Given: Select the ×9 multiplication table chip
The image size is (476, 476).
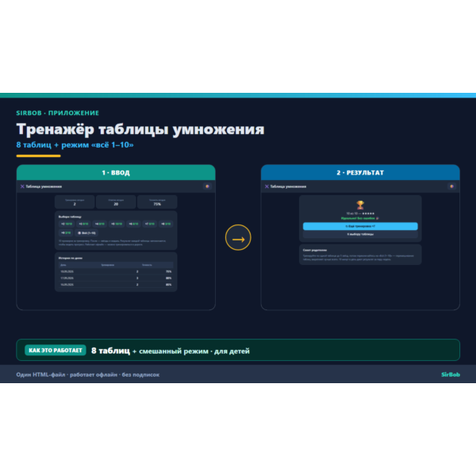Looking at the screenshot, I should [66, 232].
